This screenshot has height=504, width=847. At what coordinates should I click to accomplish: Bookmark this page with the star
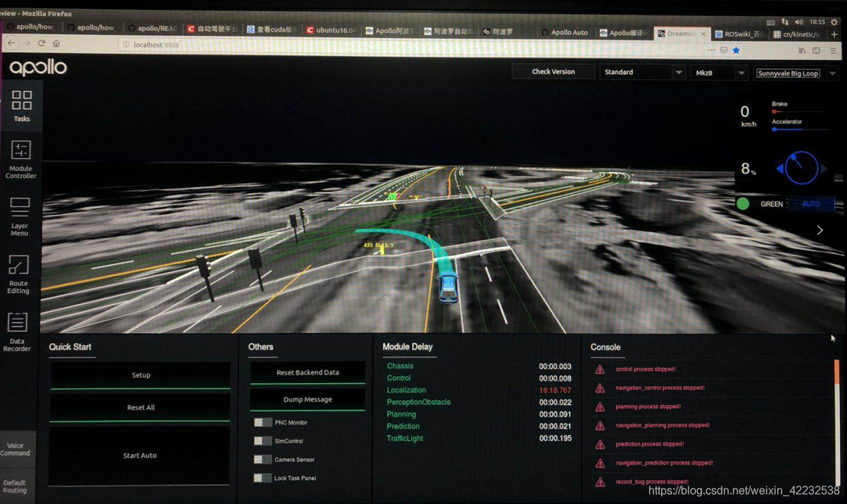(736, 50)
